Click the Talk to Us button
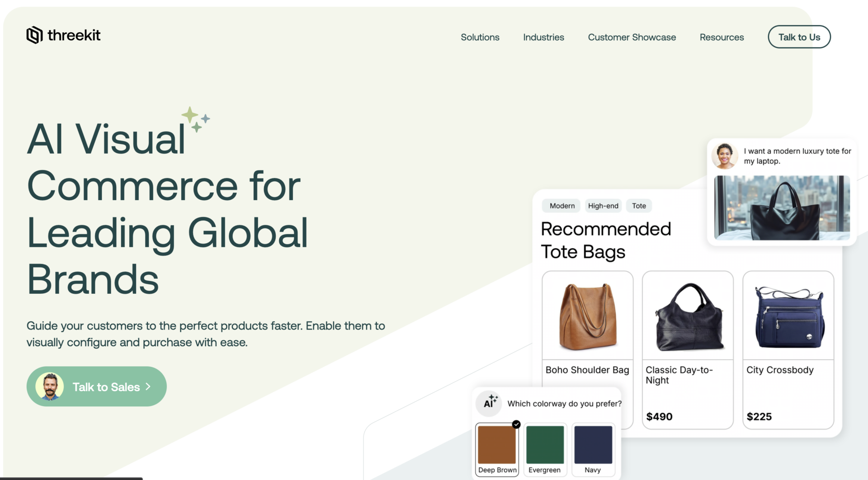The height and width of the screenshot is (480, 868). tap(799, 37)
